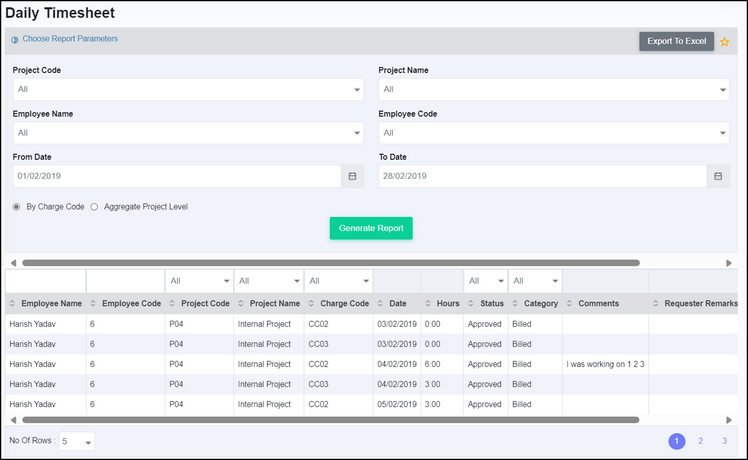
Task: Open the Employee Name dropdown
Action: click(x=186, y=133)
